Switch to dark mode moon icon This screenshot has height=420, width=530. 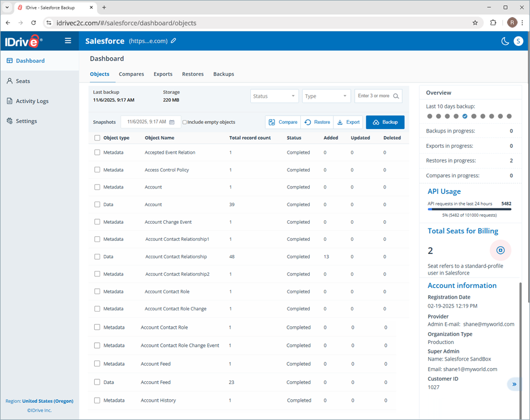[x=505, y=41]
